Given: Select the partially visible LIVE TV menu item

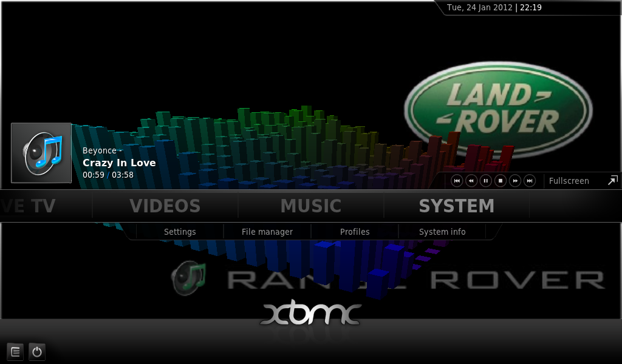Looking at the screenshot, I should point(28,206).
